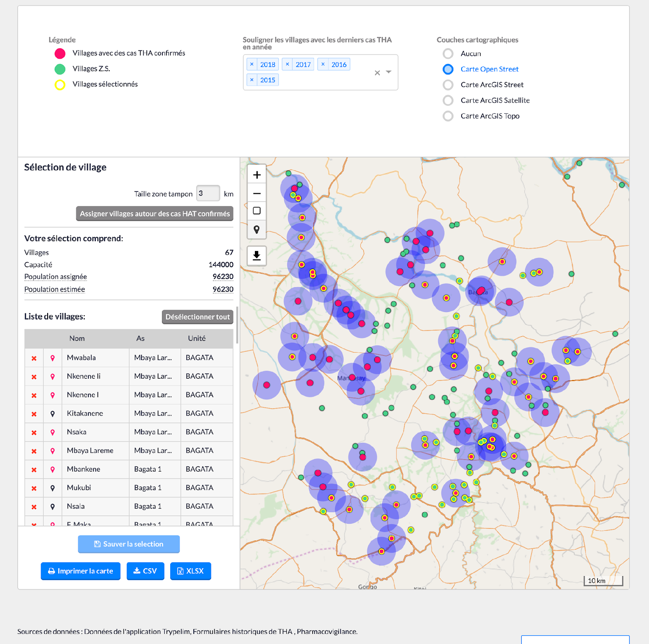Remove Mwabala village with red X
649x644 pixels.
(x=34, y=358)
